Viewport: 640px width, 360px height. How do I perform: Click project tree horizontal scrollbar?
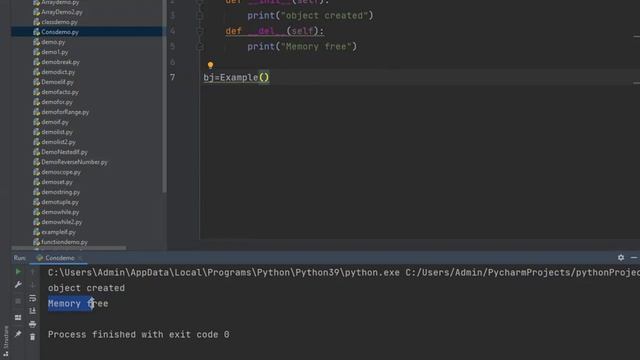click(x=69, y=248)
